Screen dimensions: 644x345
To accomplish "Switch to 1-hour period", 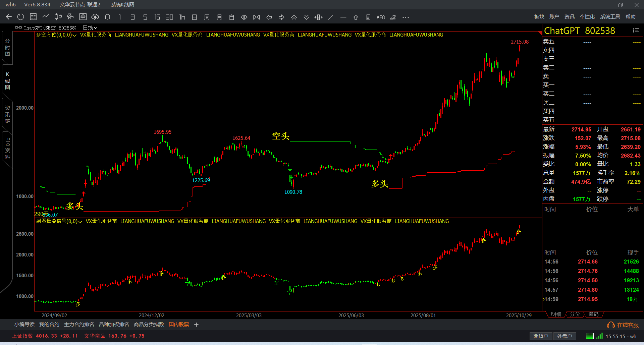I will 182,17.
